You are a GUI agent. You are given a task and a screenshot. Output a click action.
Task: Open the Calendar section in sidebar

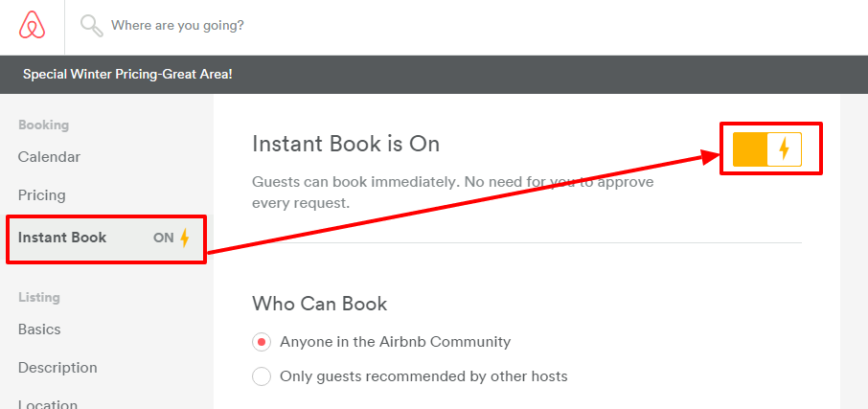click(x=49, y=157)
